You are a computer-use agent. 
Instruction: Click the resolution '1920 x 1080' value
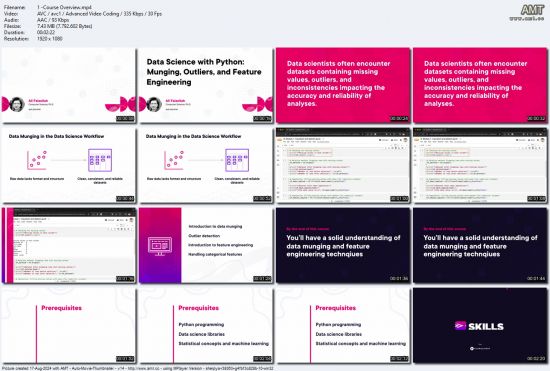[x=50, y=39]
